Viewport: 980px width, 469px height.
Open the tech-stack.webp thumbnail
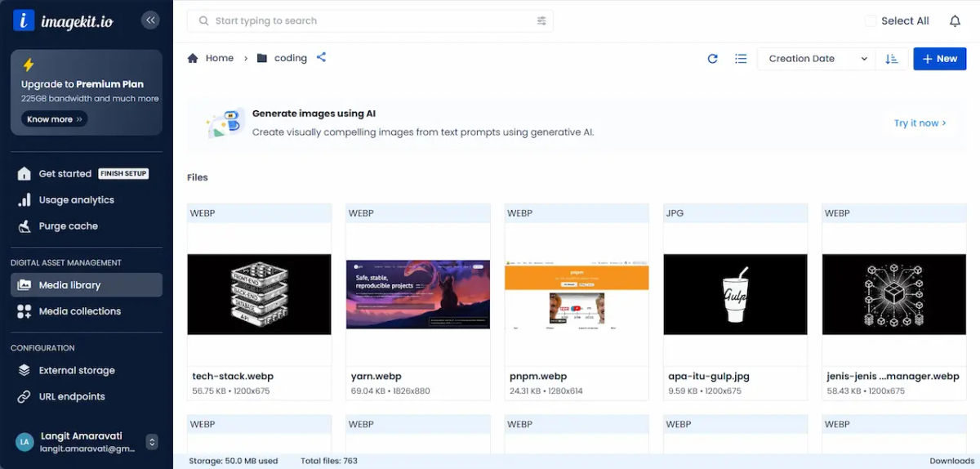coord(259,294)
